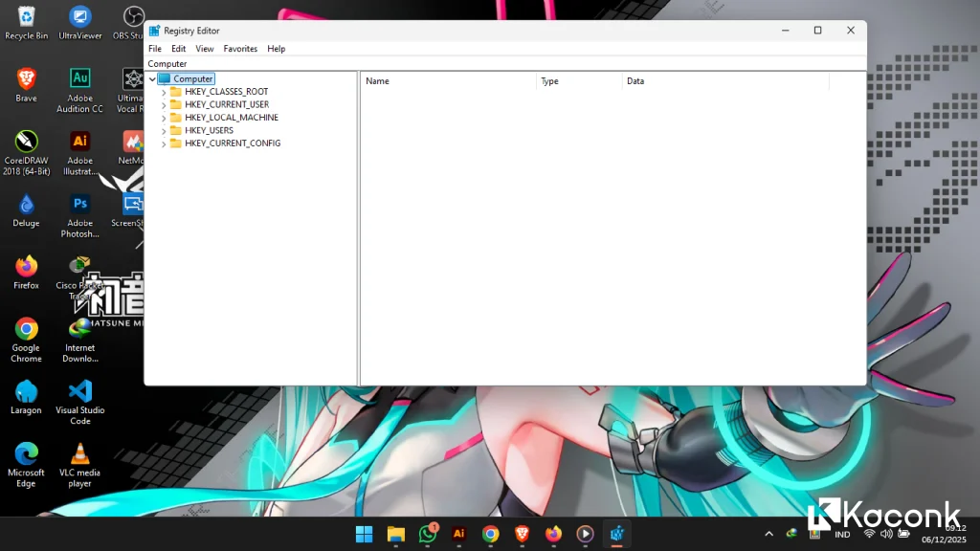Viewport: 980px width, 551px height.
Task: Select the Brave desktop icon
Action: click(x=26, y=85)
